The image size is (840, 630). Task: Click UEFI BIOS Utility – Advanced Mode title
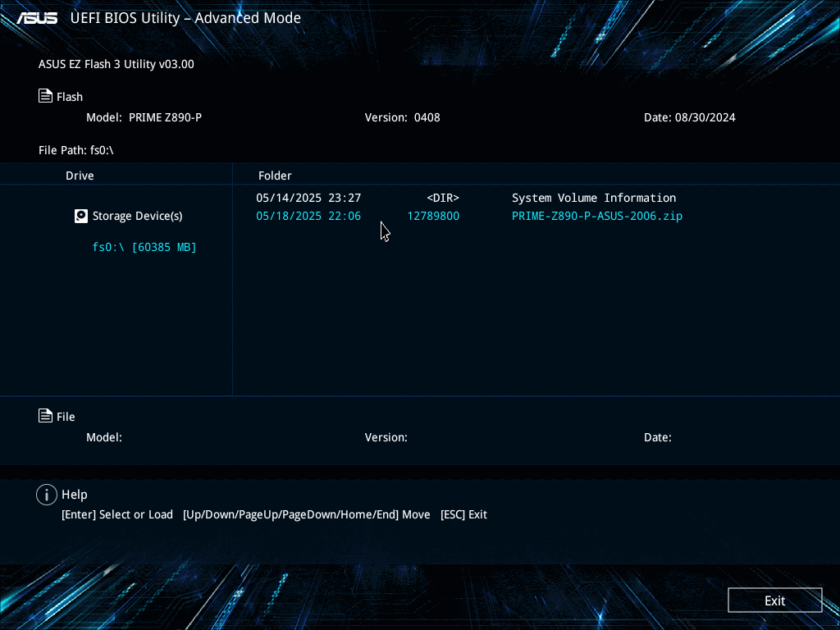pos(185,18)
